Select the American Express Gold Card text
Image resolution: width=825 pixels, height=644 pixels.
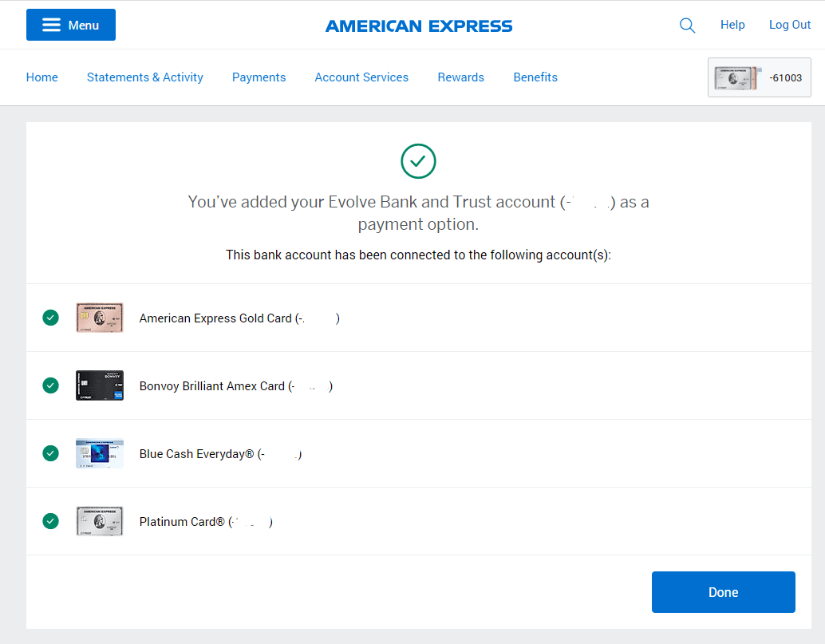(239, 318)
